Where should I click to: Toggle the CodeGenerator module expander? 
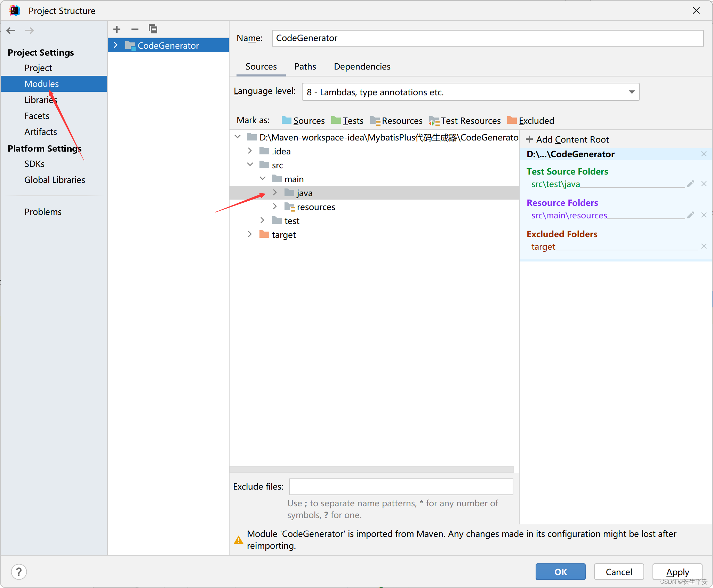(x=117, y=46)
